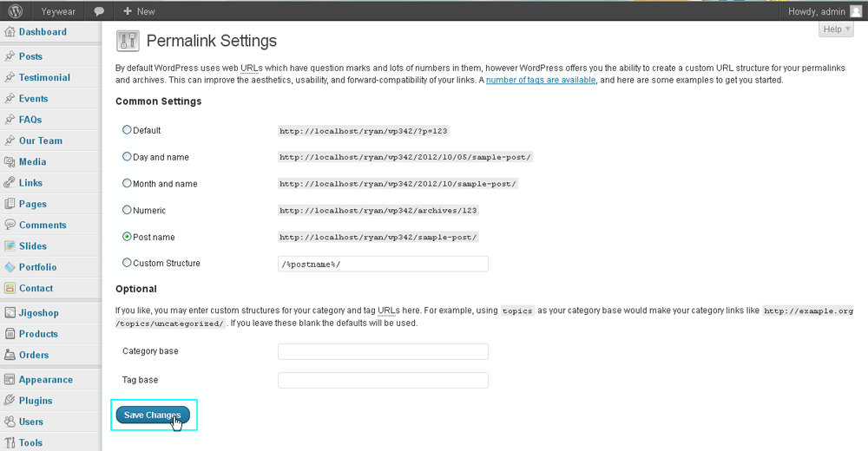Image resolution: width=868 pixels, height=451 pixels.
Task: Click the Dashboard home icon in sidebar
Action: [x=10, y=32]
